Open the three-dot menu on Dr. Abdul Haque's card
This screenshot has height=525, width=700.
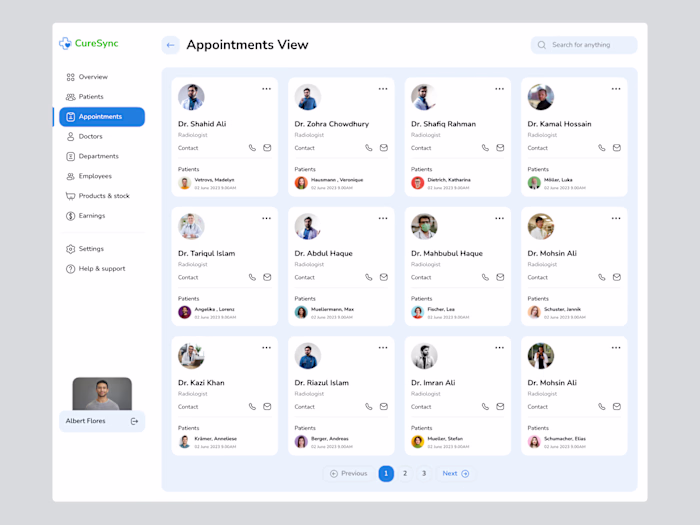383,218
